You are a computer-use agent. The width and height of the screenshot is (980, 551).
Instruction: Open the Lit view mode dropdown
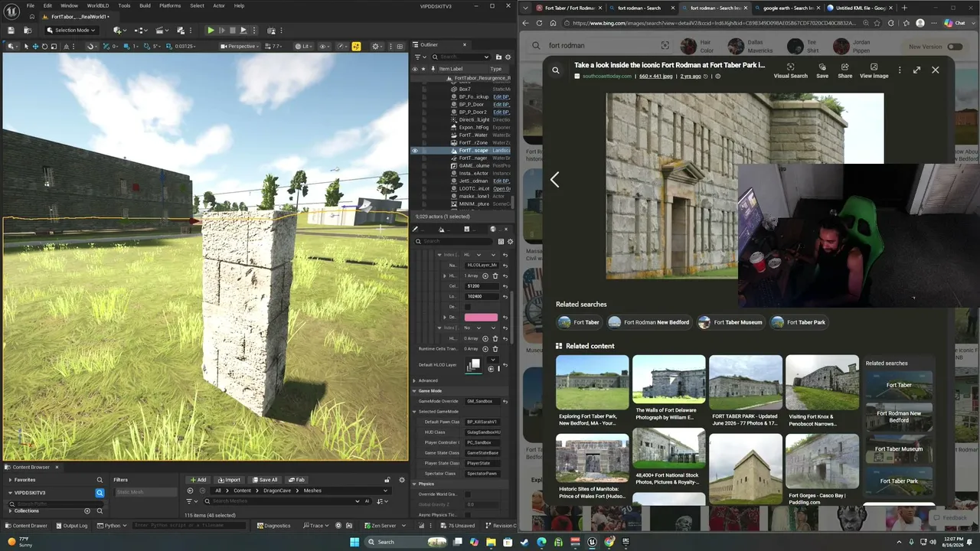(x=303, y=47)
